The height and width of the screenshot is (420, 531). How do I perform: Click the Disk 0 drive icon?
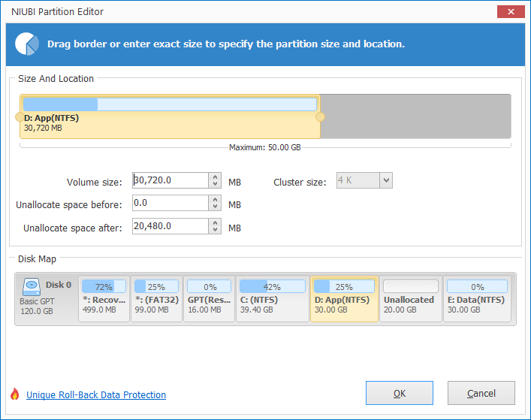pos(32,287)
